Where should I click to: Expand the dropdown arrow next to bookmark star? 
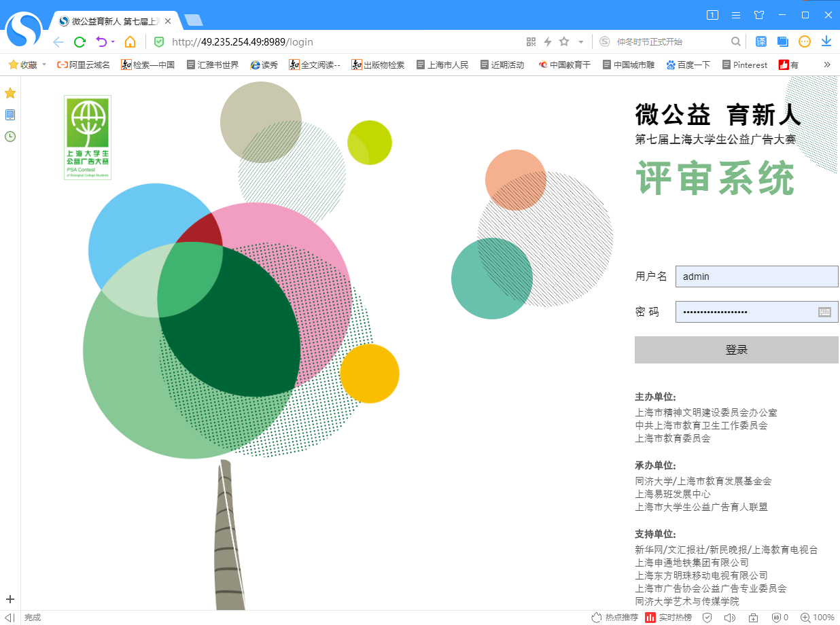click(x=581, y=42)
